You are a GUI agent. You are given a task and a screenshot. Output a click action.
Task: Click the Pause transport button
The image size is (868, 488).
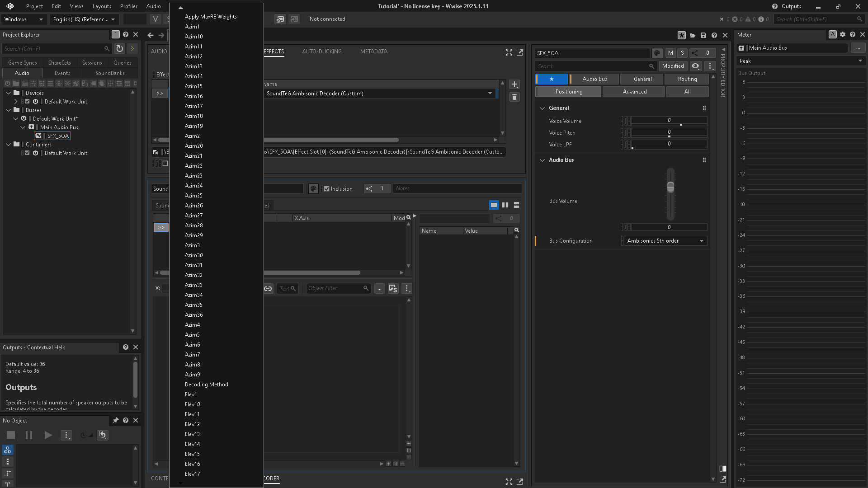29,435
